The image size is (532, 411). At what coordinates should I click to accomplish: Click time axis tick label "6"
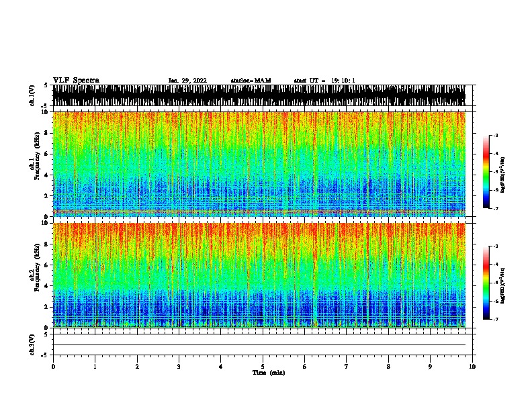[305, 367]
